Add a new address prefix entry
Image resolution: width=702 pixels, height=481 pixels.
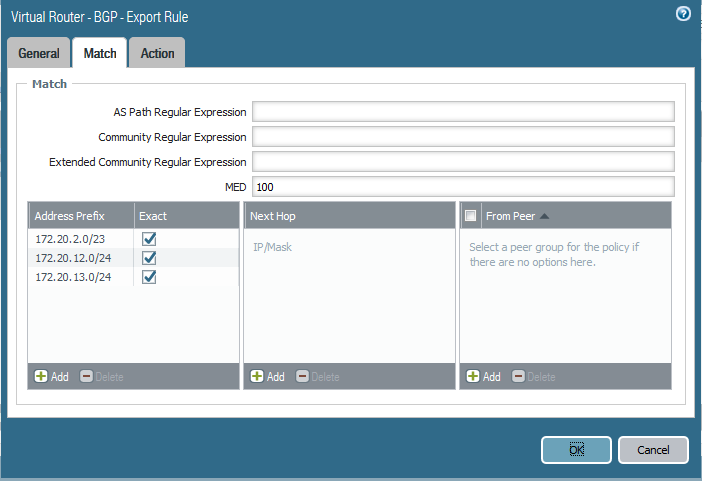point(52,377)
